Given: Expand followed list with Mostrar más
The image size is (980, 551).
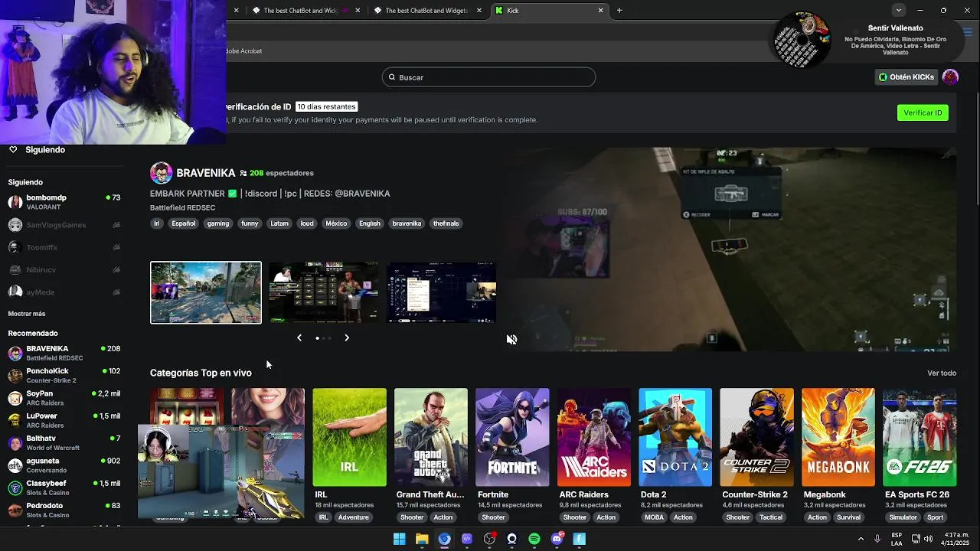Looking at the screenshot, I should tap(27, 314).
